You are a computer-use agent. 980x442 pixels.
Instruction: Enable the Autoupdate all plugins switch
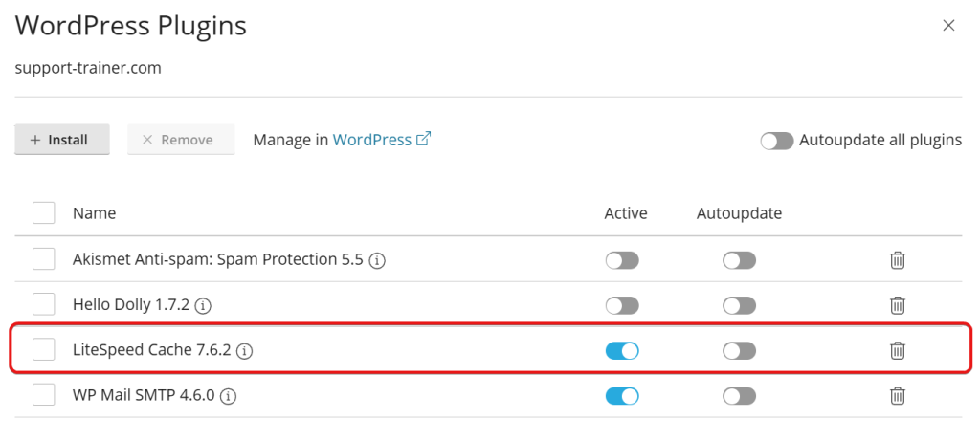tap(776, 141)
